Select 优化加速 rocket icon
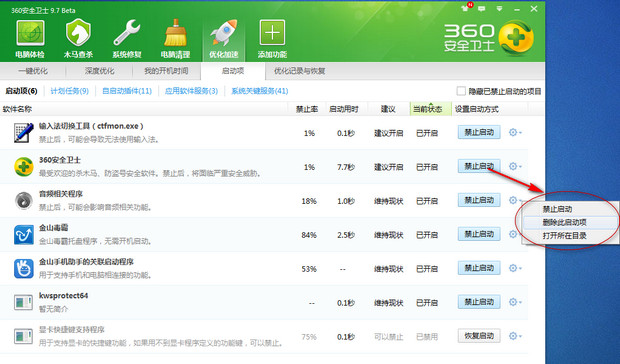Image resolution: width=620 pixels, height=364 pixels. (x=224, y=33)
